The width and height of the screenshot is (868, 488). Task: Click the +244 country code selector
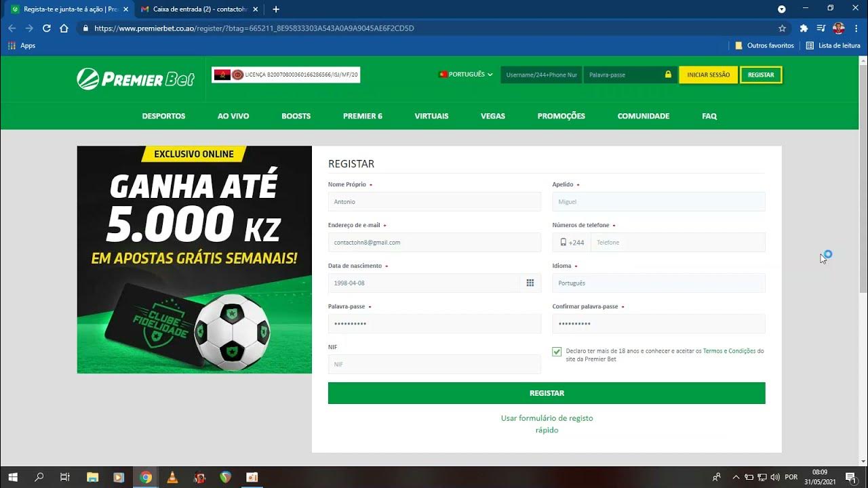(x=572, y=243)
